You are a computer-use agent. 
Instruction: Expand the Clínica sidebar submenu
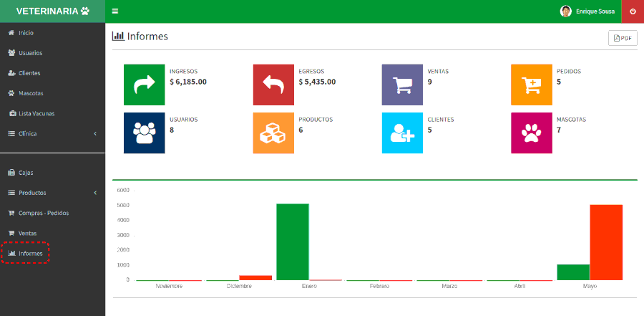pos(52,133)
